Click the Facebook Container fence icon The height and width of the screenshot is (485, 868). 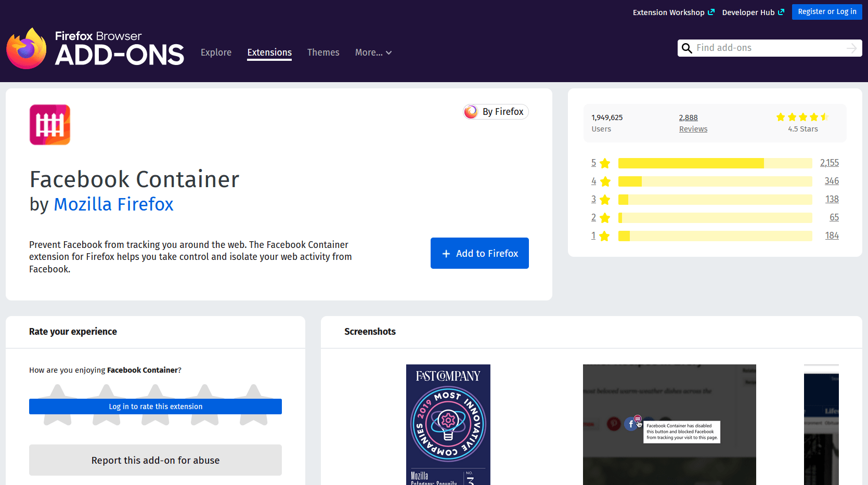tap(50, 125)
